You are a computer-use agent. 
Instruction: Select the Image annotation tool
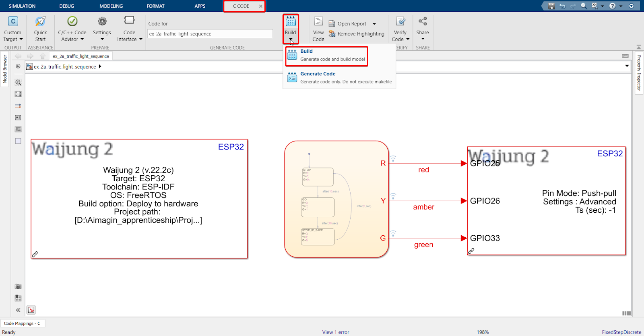(18, 129)
